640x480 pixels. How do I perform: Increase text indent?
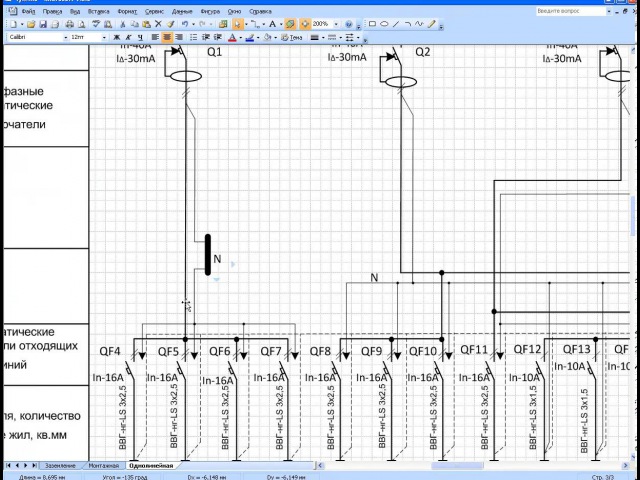click(x=218, y=38)
